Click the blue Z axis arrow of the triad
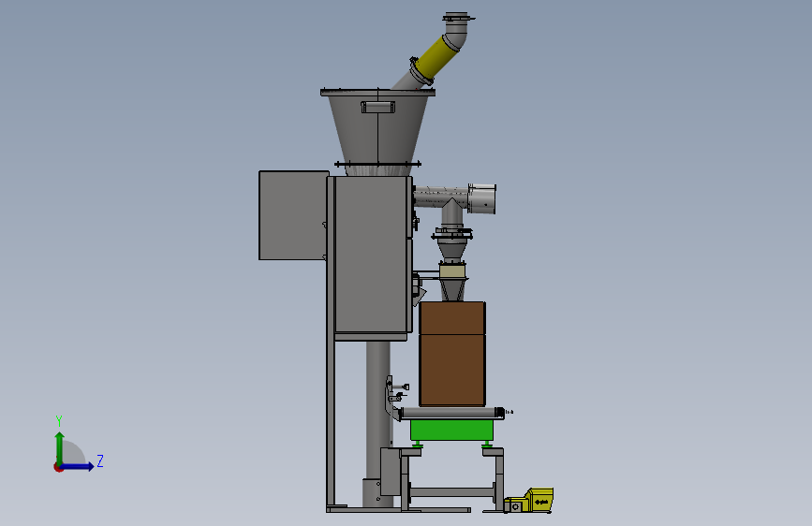Screen dimensions: 812x526 coord(78,466)
